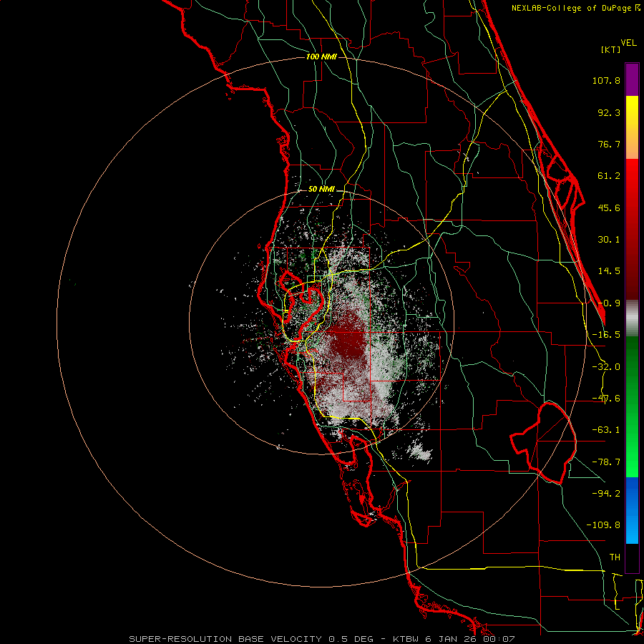644x644 pixels.
Task: Click the -32.0 velocity scale value
Action: (x=606, y=367)
